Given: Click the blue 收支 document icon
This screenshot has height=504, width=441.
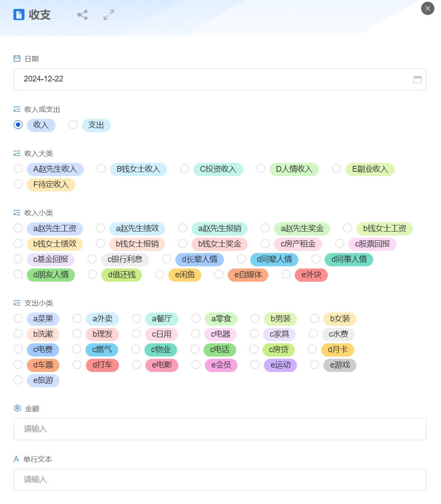Looking at the screenshot, I should (x=19, y=15).
